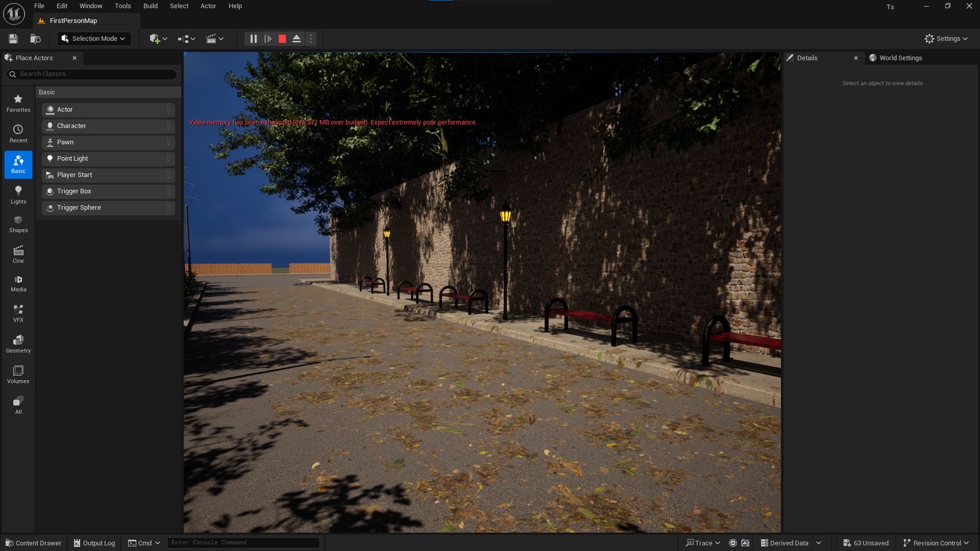This screenshot has width=980, height=551.
Task: Click the Save icon in toolbar
Action: coord(13,39)
